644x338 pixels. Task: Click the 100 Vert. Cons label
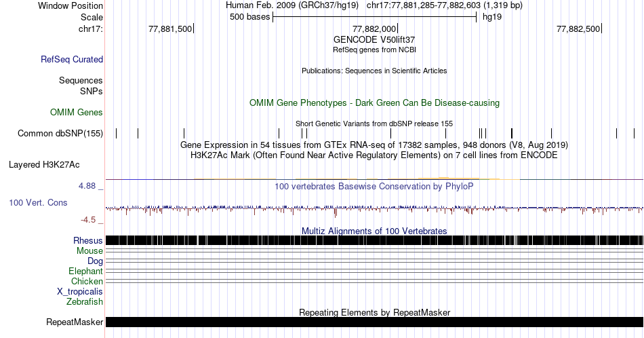(x=38, y=202)
